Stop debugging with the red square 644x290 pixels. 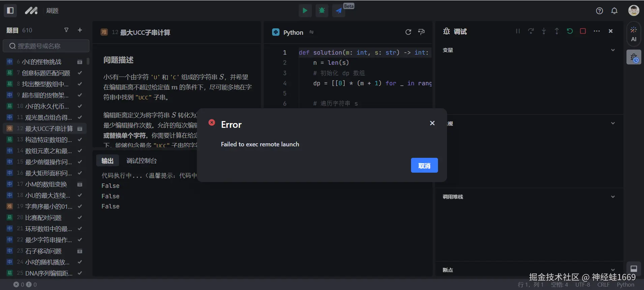[x=583, y=31]
